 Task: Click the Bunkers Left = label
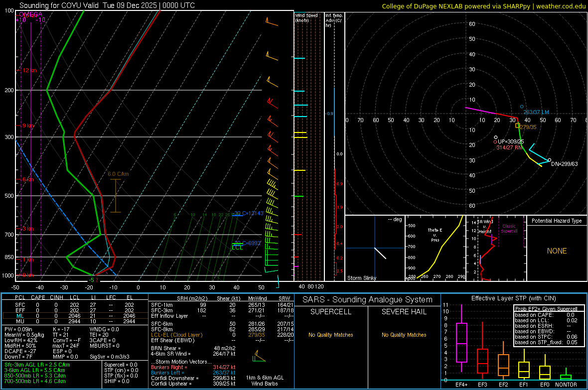[x=167, y=373]
